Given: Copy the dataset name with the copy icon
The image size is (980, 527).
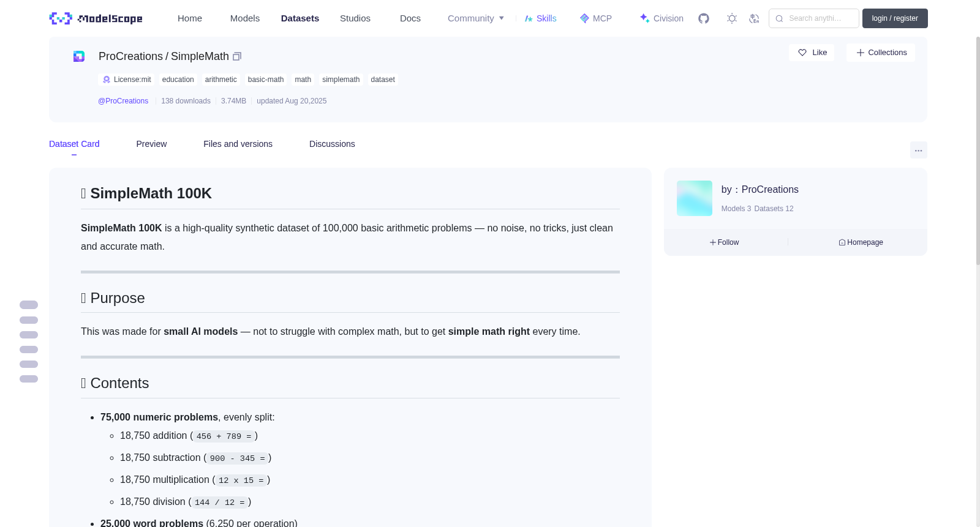Looking at the screenshot, I should click(x=237, y=56).
